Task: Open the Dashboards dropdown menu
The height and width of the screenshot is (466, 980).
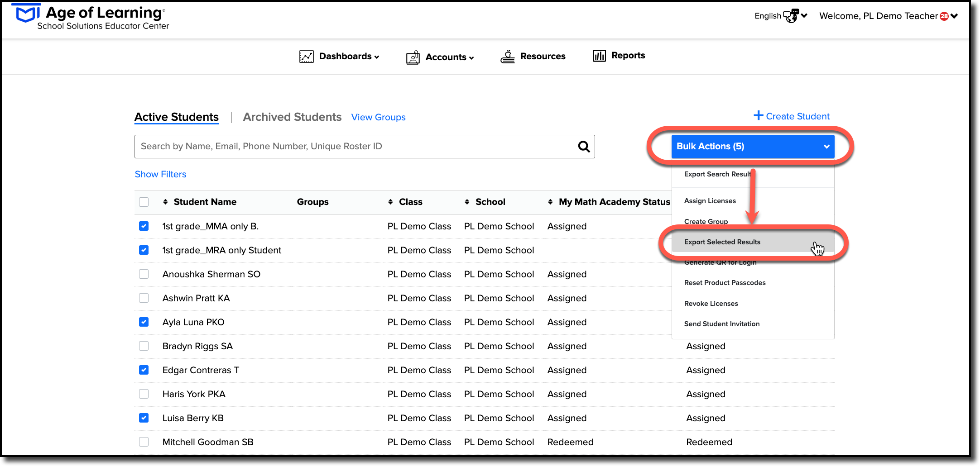Action: click(340, 57)
